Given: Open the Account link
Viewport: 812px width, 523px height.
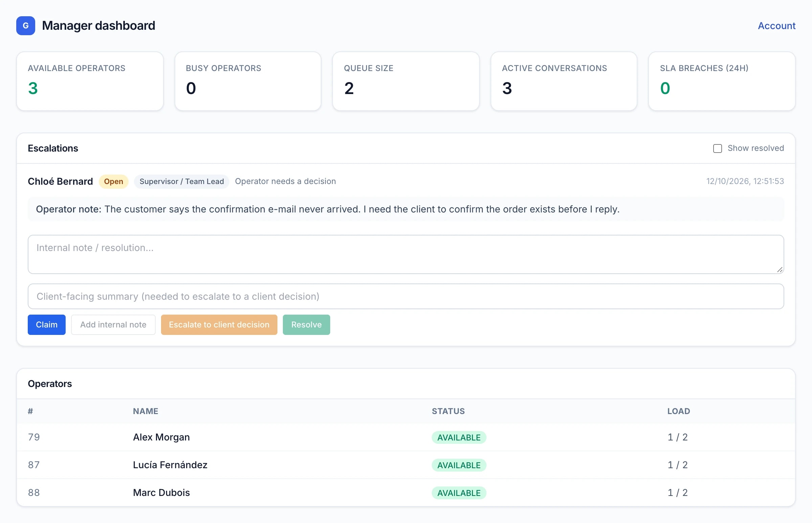Looking at the screenshot, I should coord(776,26).
